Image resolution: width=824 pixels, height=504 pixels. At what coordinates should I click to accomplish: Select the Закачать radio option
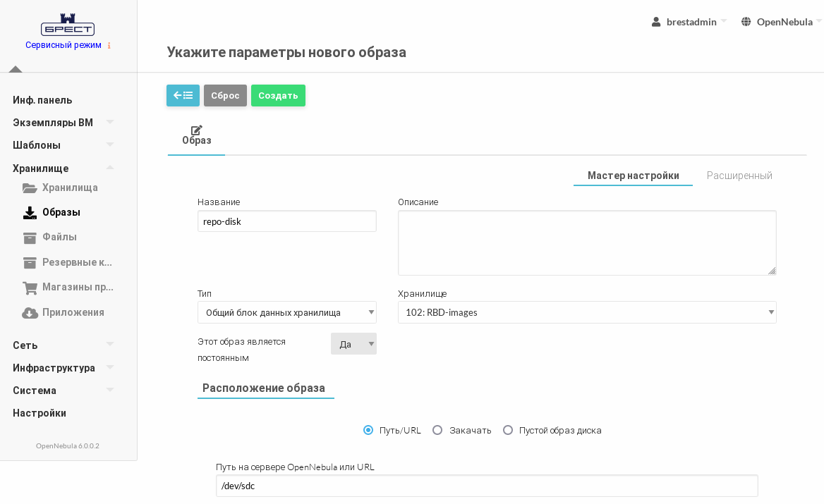(x=437, y=430)
